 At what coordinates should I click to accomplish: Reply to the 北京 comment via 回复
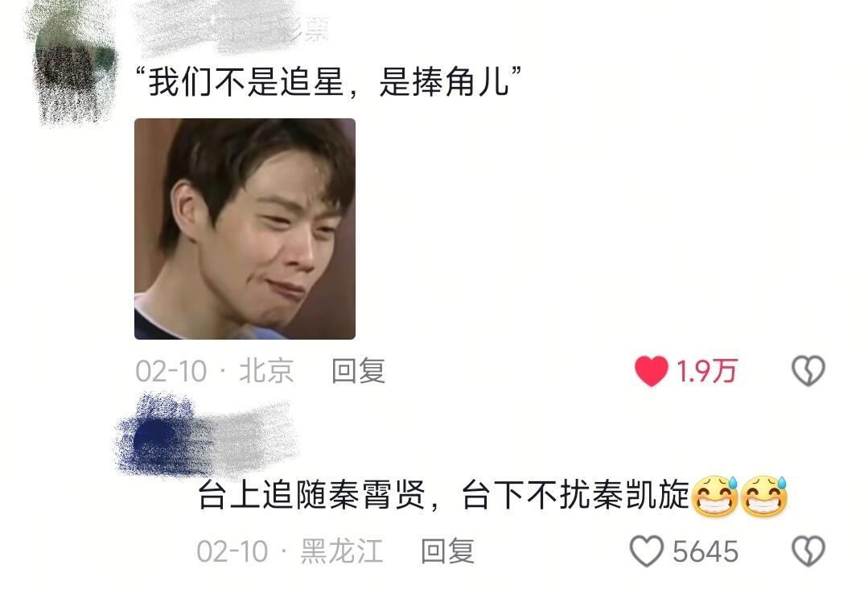[x=358, y=371]
